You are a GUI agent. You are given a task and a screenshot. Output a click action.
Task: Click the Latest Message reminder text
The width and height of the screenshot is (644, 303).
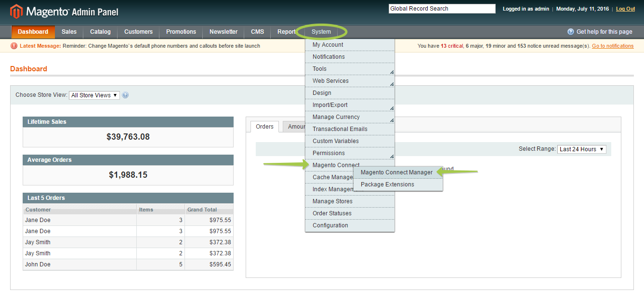(x=161, y=46)
